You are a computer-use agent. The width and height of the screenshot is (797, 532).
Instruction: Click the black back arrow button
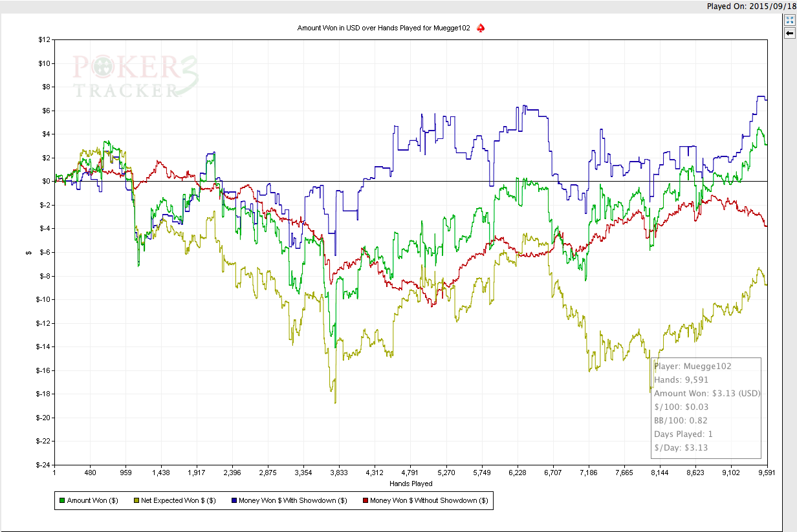click(789, 32)
